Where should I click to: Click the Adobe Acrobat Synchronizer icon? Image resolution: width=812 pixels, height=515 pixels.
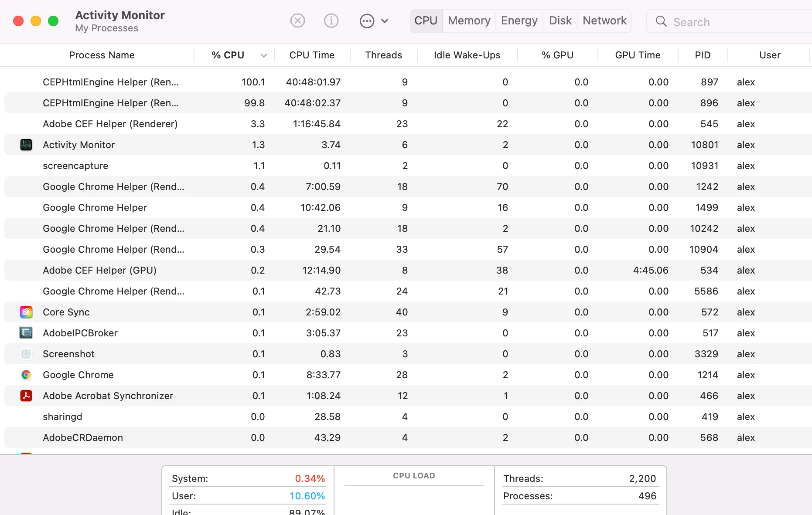(x=26, y=396)
